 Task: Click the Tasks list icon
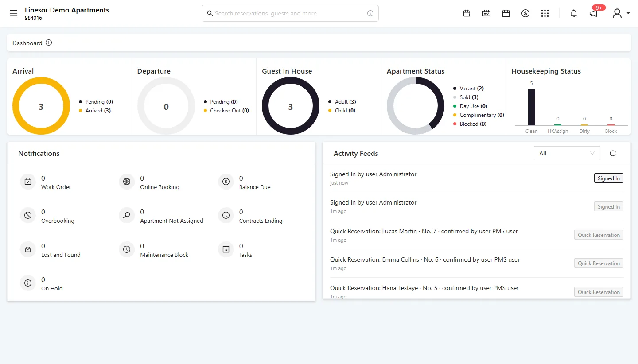tap(226, 249)
